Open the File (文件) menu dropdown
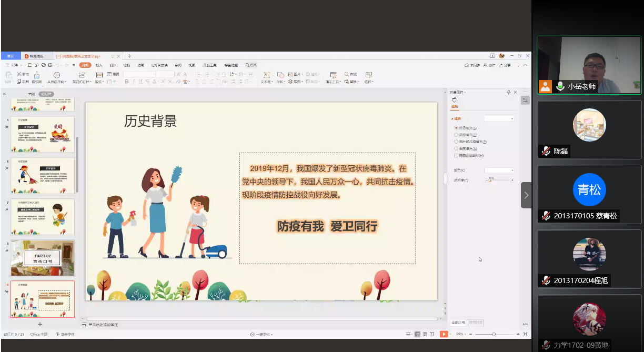Screen dimensions: 644x352 point(14,65)
